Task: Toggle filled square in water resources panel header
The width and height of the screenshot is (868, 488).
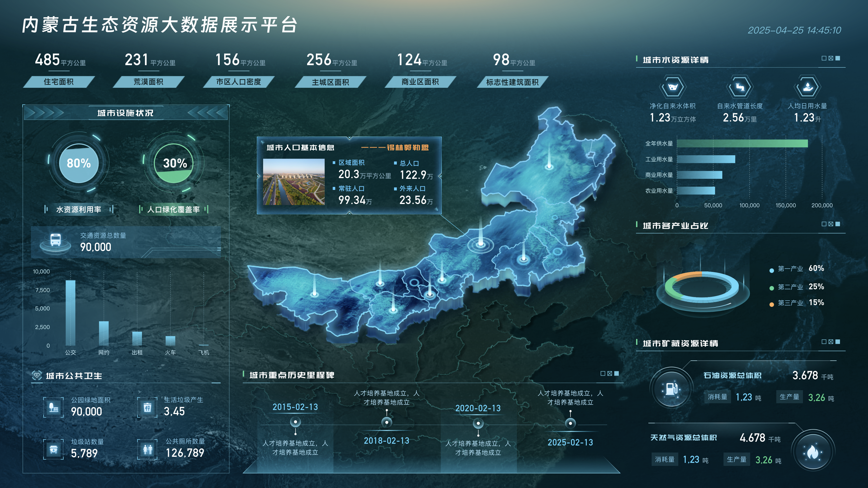Action: [x=838, y=58]
